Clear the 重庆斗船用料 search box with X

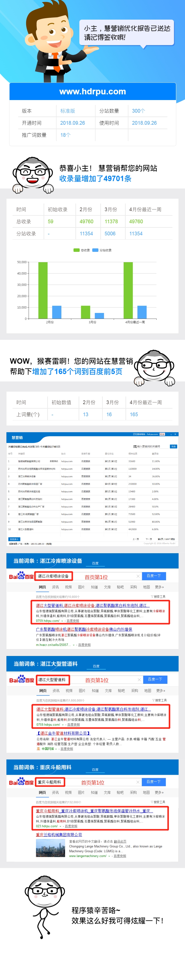tap(138, 782)
